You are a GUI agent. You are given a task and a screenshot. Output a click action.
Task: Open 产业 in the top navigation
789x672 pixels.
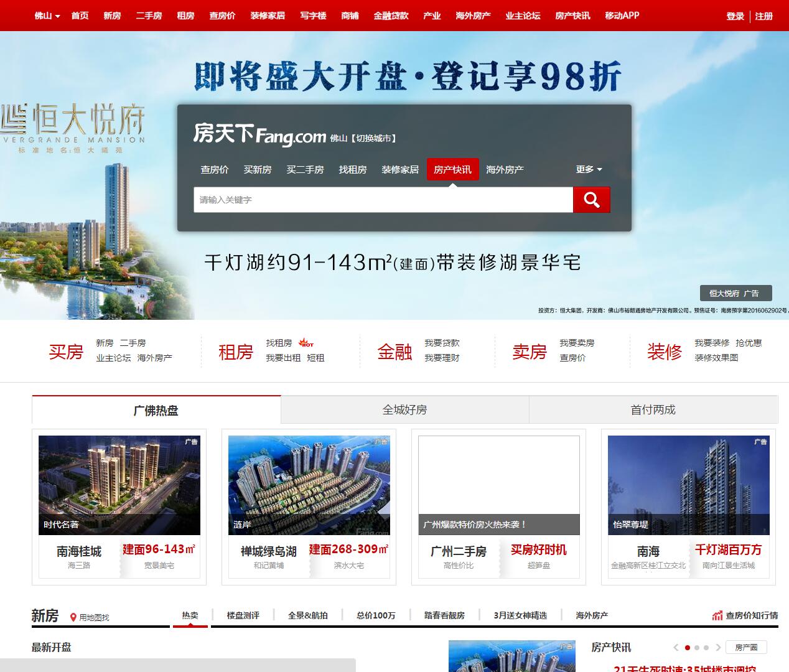[x=432, y=16]
